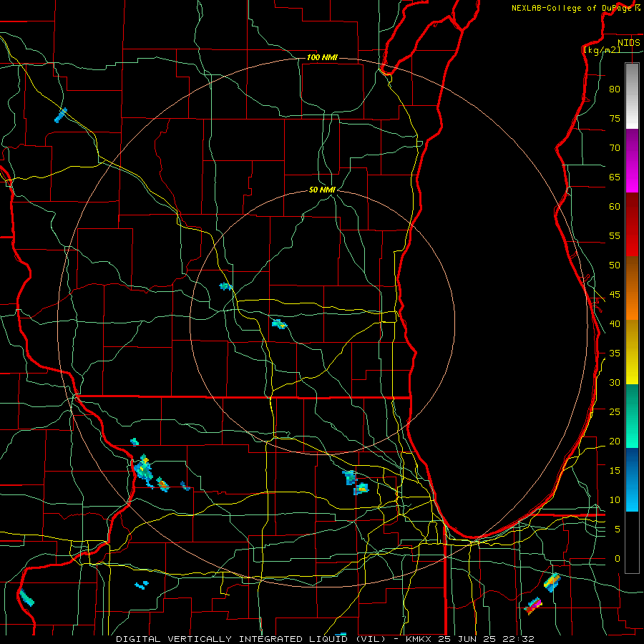Select the gray-white band of the color scale
The image size is (644, 644).
click(632, 96)
